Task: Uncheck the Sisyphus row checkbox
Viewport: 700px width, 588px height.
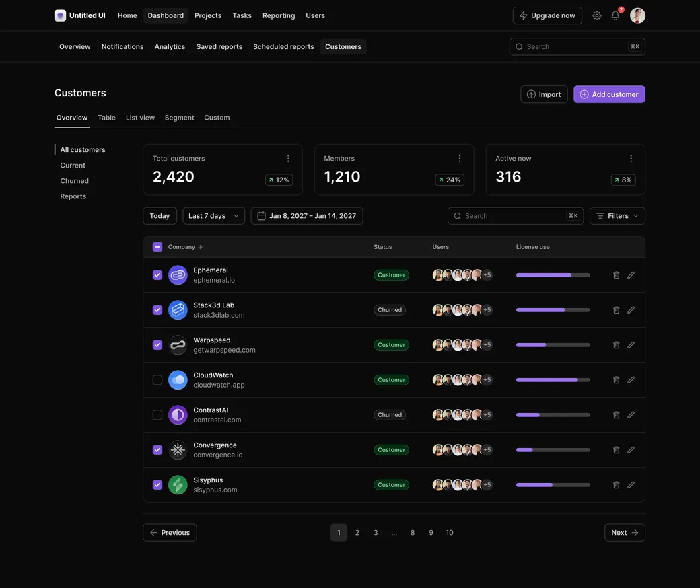Action: pos(157,485)
